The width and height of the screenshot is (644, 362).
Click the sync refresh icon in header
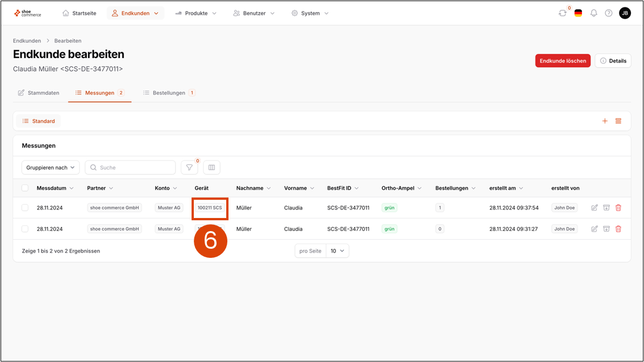[562, 13]
